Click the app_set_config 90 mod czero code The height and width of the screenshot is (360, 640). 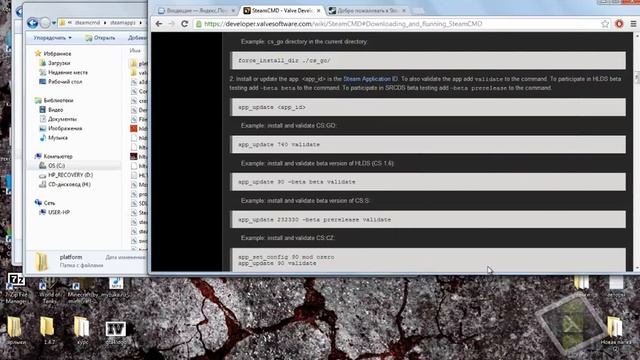point(286,257)
